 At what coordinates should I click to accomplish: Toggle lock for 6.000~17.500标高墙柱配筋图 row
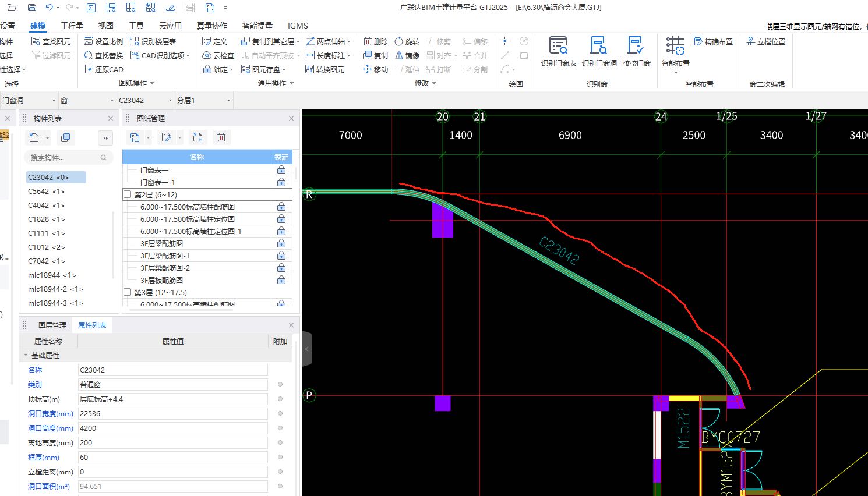click(281, 207)
